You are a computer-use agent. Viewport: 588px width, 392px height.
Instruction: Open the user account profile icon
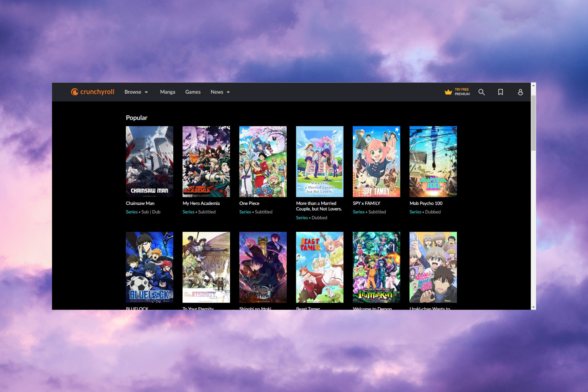point(520,92)
